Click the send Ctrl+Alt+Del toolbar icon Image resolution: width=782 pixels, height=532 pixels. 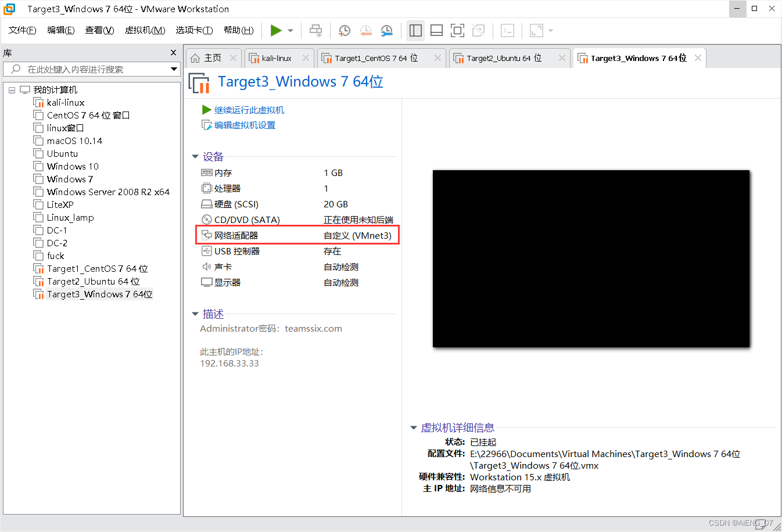[315, 30]
